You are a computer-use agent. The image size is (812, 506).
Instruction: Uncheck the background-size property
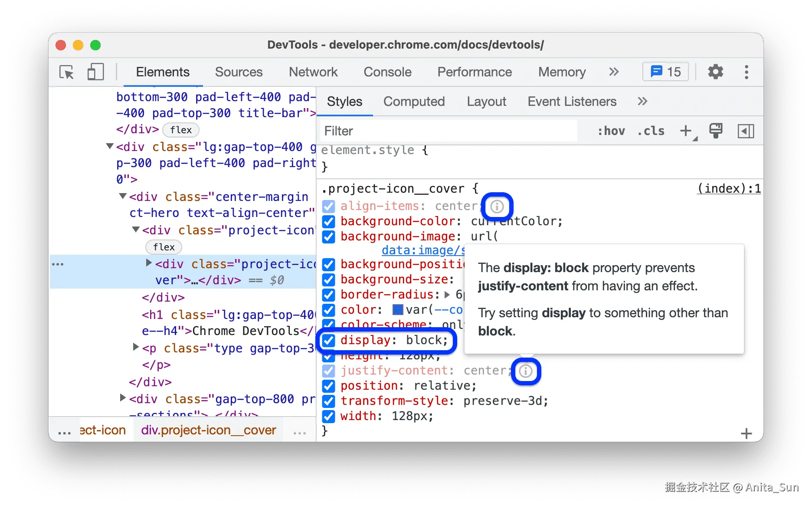click(329, 279)
